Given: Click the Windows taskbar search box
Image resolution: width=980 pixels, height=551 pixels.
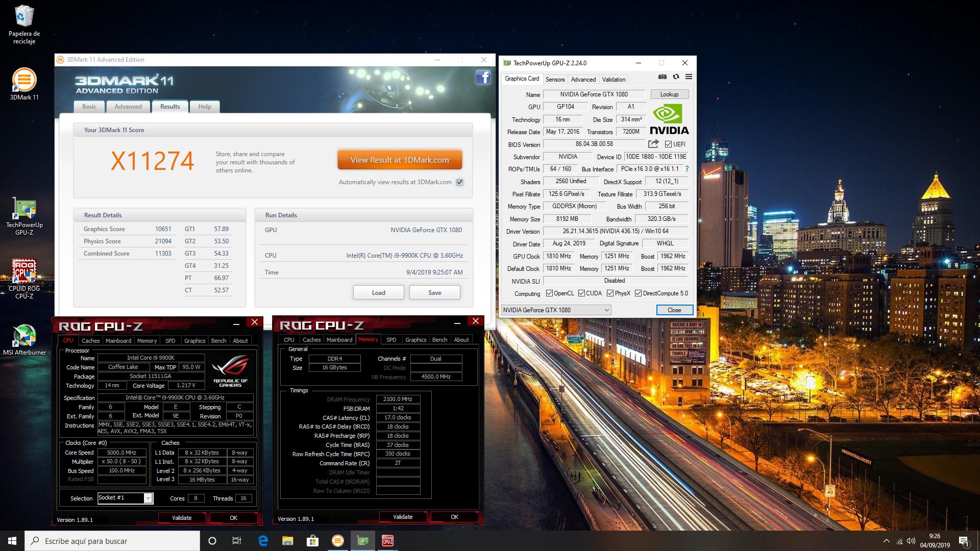Looking at the screenshot, I should [112, 541].
